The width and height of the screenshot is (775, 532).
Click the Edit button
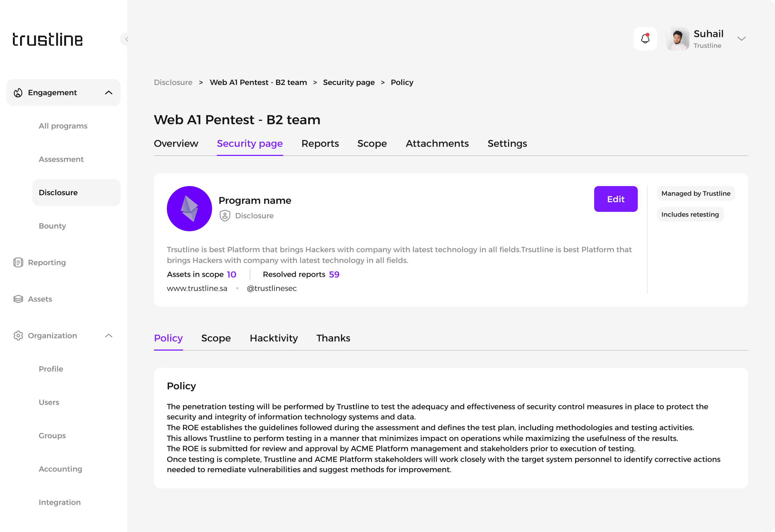click(x=616, y=199)
